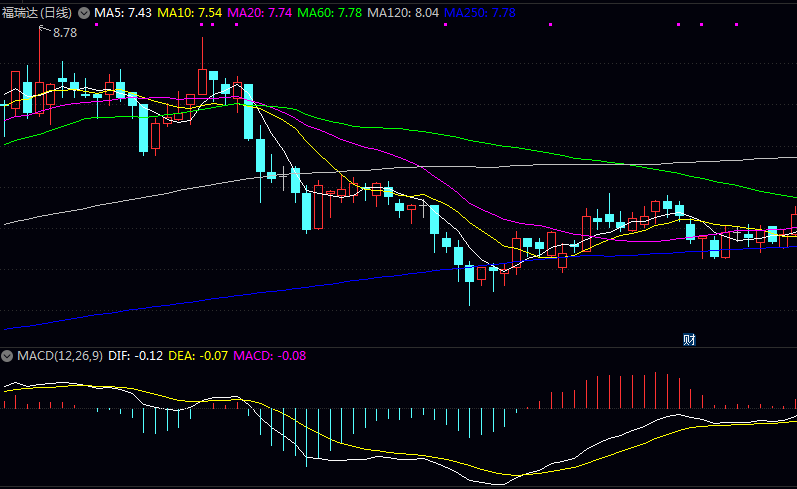
Task: Select the MA10: 7.54 indicator label
Action: 190,13
